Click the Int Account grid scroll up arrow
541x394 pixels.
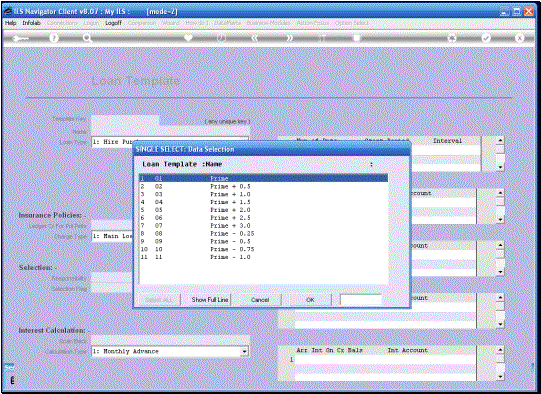click(x=500, y=350)
